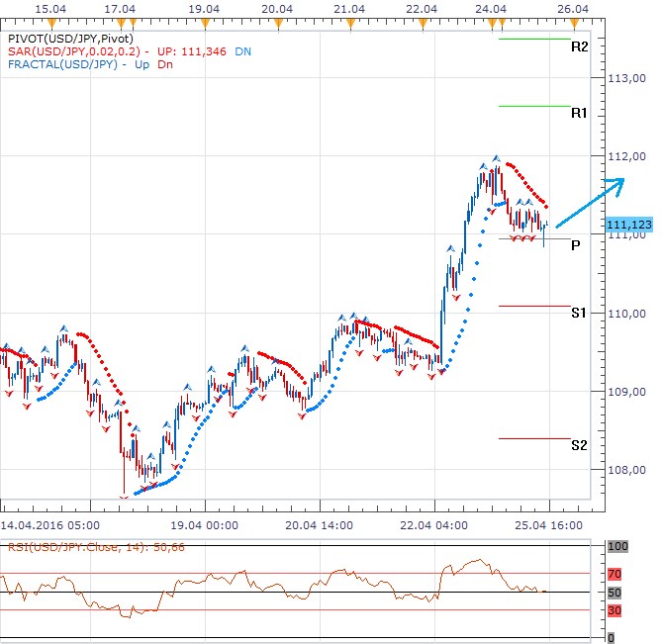Click the orange marker below 20.04
The image size is (662, 644).
click(x=278, y=23)
